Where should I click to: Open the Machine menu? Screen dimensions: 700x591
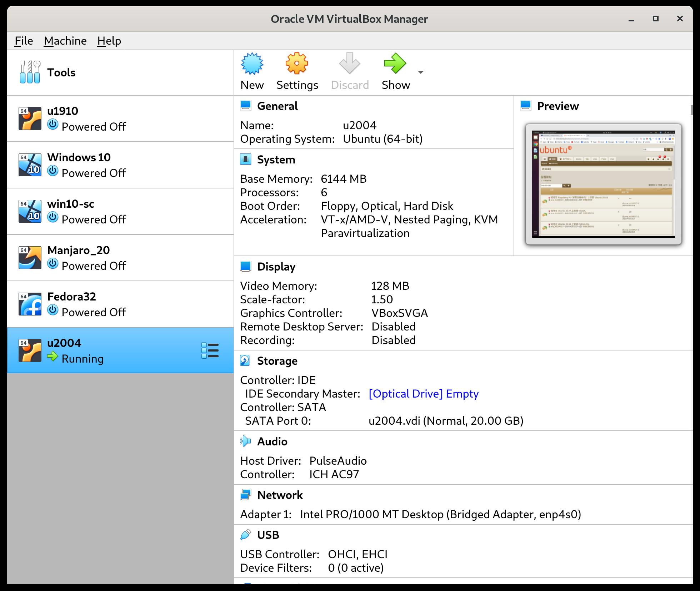point(65,41)
